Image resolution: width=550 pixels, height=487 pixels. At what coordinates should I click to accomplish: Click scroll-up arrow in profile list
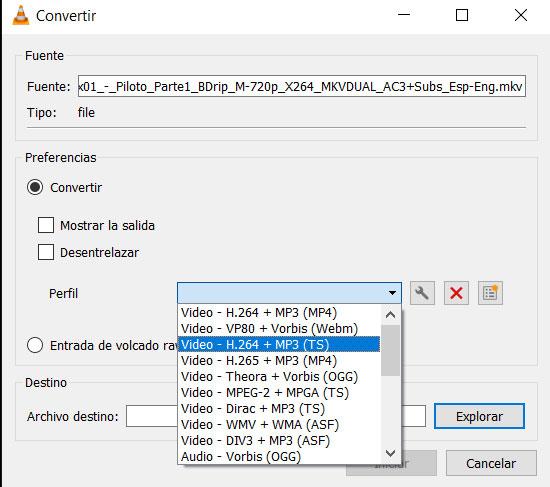[x=390, y=315]
